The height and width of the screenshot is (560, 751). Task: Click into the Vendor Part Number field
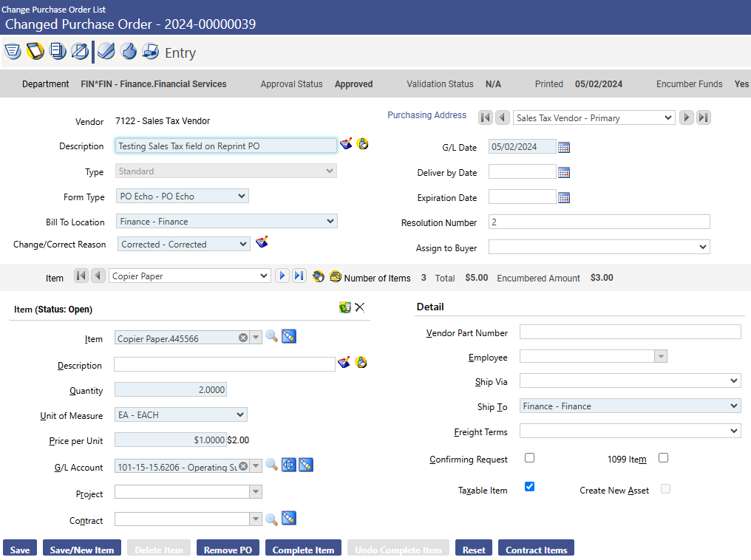tap(631, 332)
